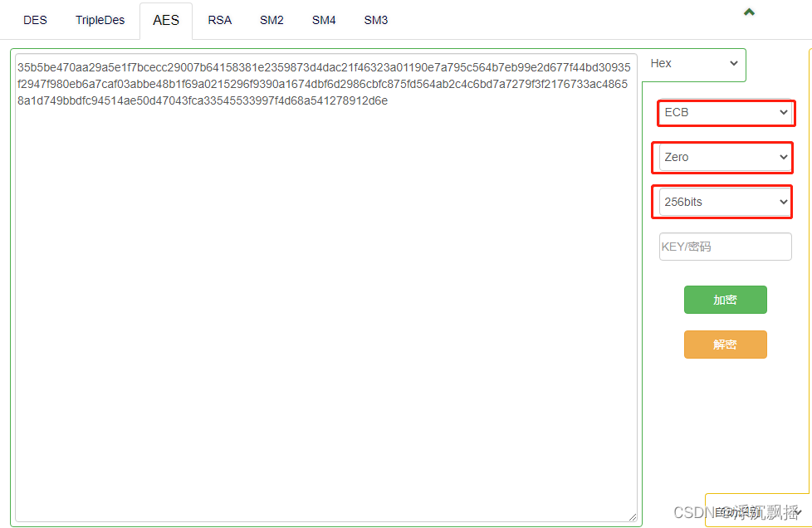Switch to the RSA tab
The height and width of the screenshot is (528, 812).
pos(219,20)
